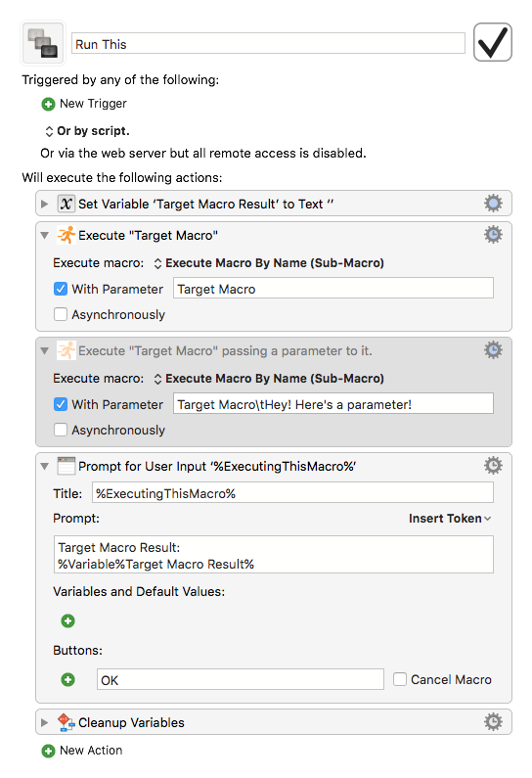Collapse the Prompt for User Input action
532x778 pixels.
(45, 466)
